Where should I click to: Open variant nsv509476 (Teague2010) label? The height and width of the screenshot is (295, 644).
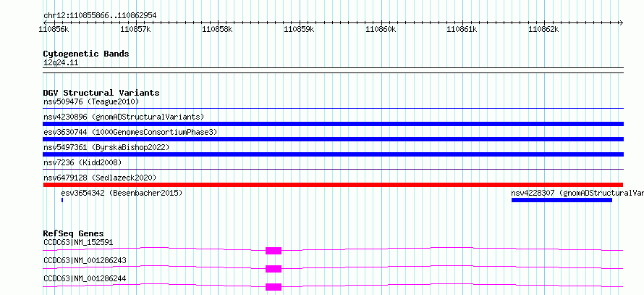click(91, 101)
